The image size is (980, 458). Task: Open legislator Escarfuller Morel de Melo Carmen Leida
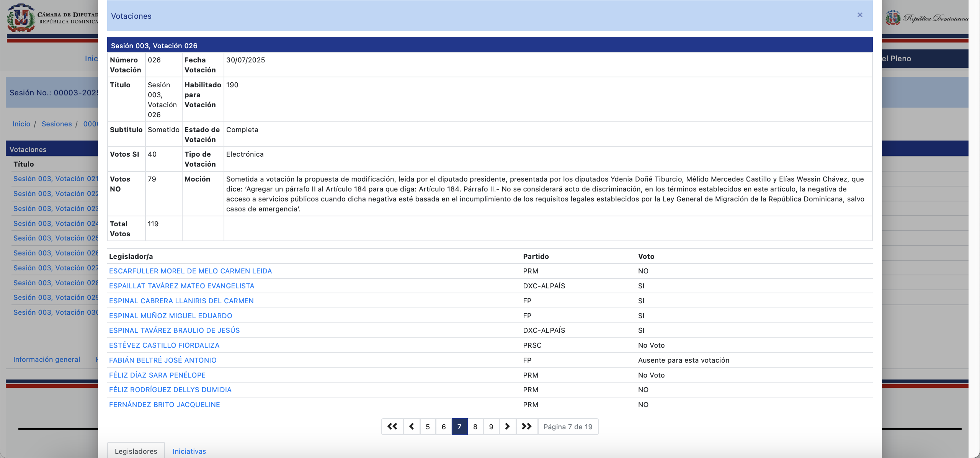(x=190, y=271)
